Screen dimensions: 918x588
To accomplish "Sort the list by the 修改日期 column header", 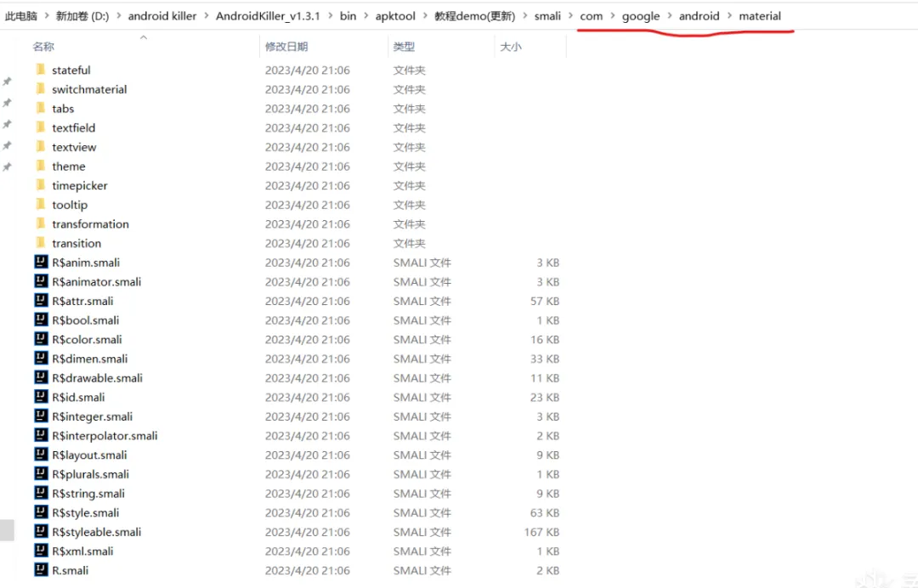I will coord(286,47).
